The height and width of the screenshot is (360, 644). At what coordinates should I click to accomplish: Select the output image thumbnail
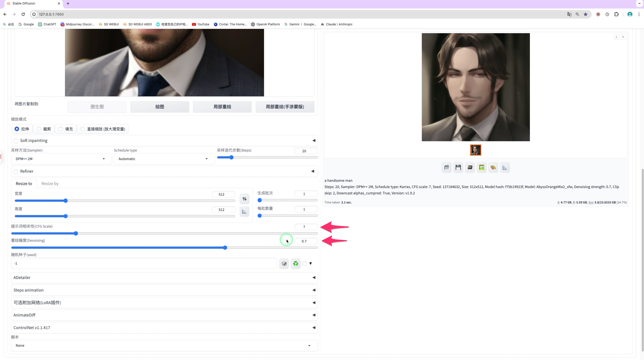pyautogui.click(x=476, y=150)
